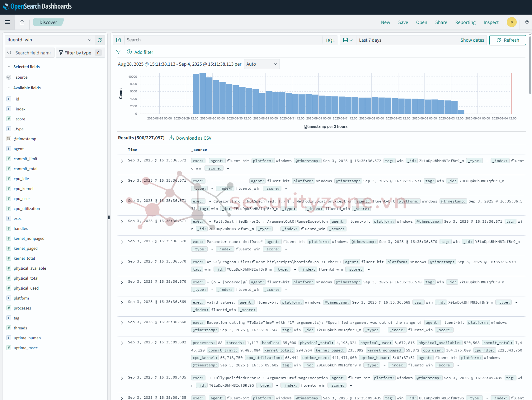Expand the 16:35:36.568 result row
Image resolution: width=532 pixels, height=400 pixels.
pos(122,323)
